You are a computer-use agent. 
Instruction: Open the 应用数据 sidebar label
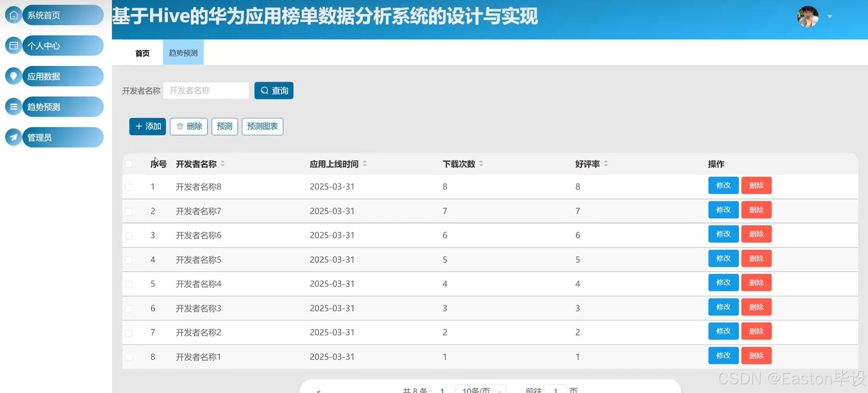coord(63,76)
